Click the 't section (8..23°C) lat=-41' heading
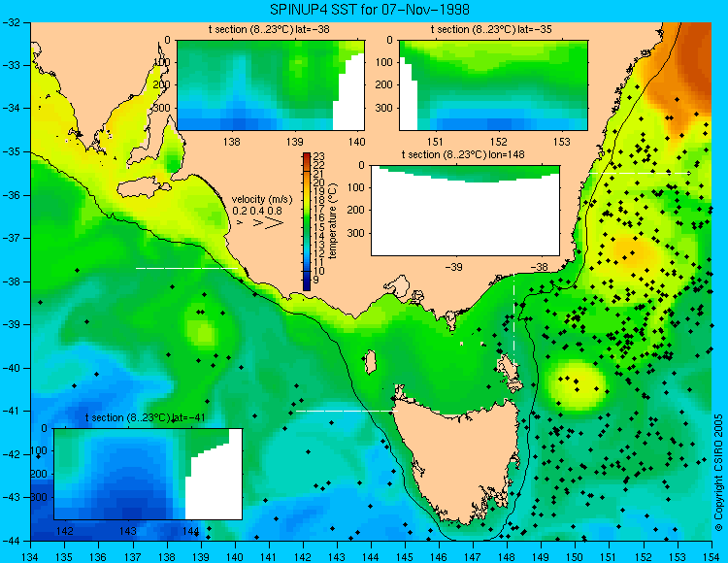The width and height of the screenshot is (728, 563). pos(146,417)
